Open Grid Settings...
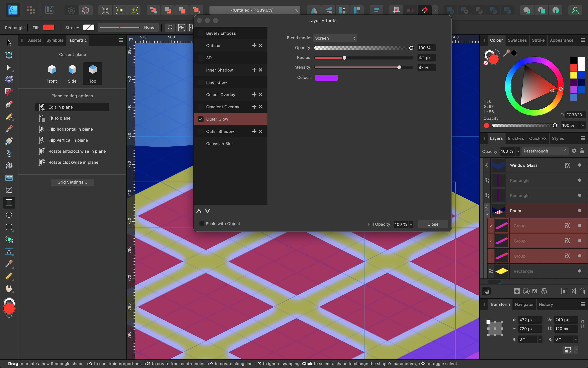 (x=72, y=182)
